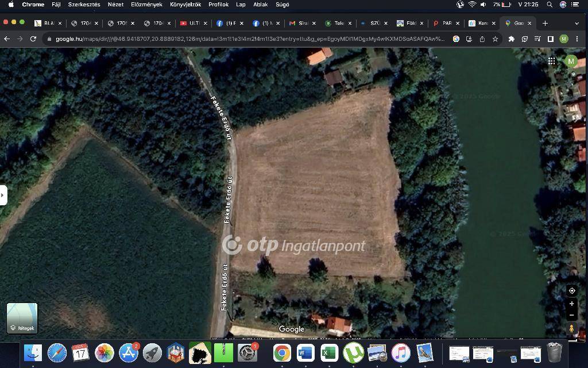588x368 pixels.
Task: Click the map zoom in plus button
Action: [571, 304]
